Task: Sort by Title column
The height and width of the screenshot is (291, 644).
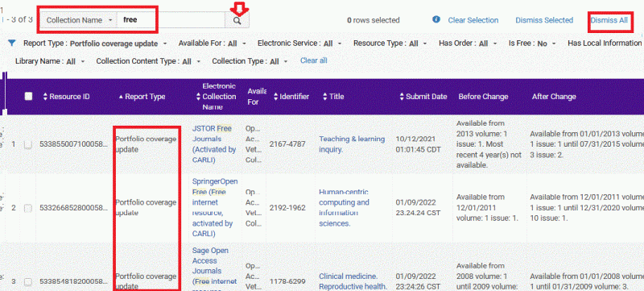Action: (x=333, y=97)
